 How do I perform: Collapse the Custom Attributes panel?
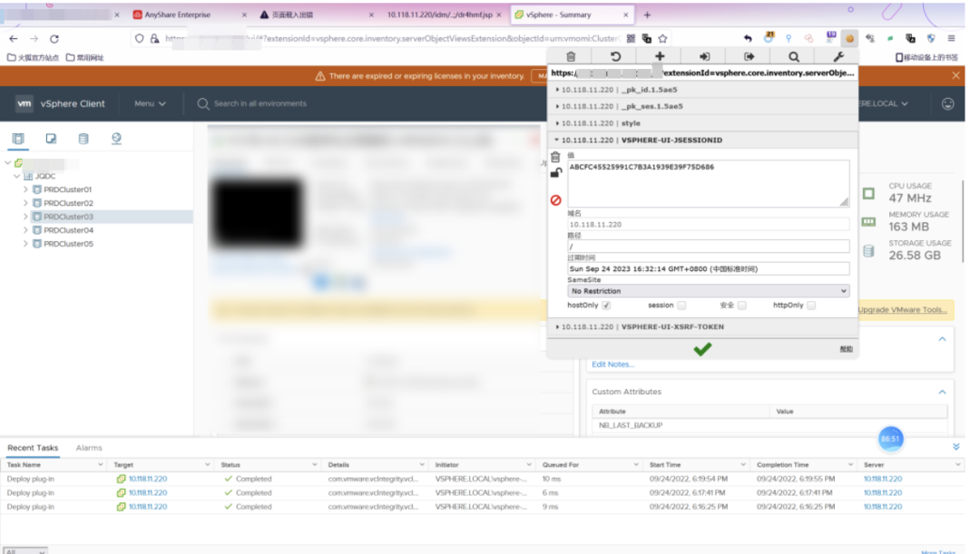click(x=942, y=392)
